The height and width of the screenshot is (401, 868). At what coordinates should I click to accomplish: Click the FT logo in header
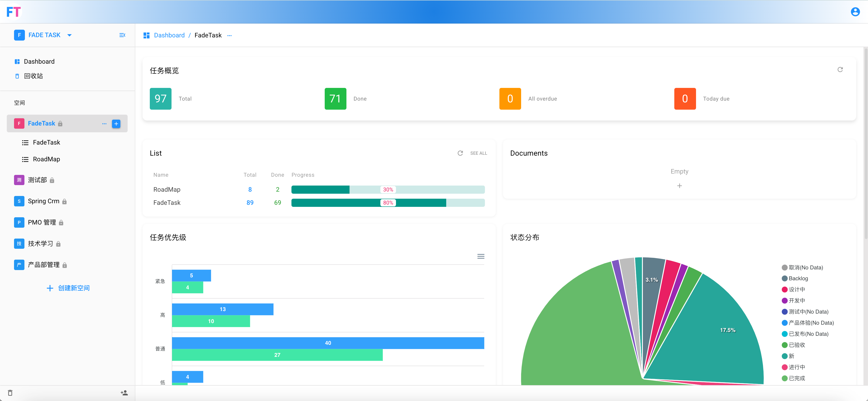point(14,12)
